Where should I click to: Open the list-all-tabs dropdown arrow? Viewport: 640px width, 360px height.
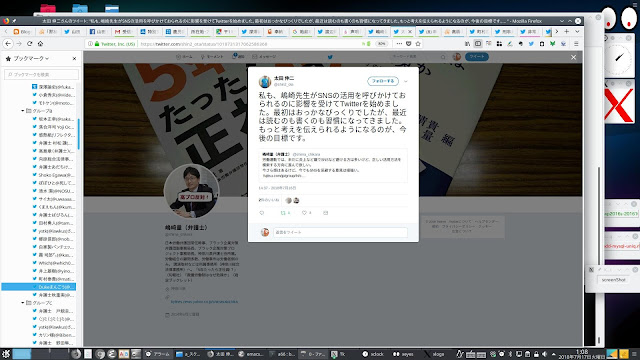(x=577, y=31)
